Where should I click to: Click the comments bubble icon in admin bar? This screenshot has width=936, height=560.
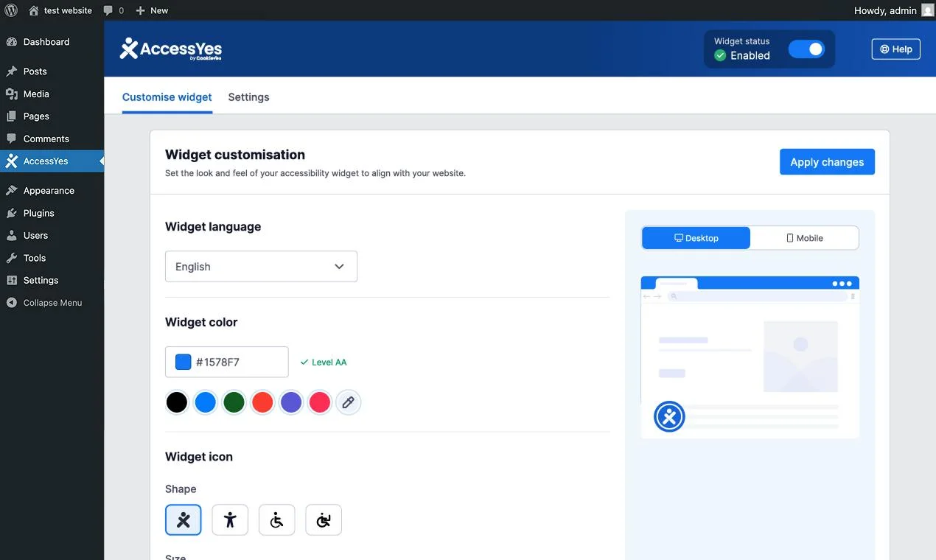tap(108, 10)
